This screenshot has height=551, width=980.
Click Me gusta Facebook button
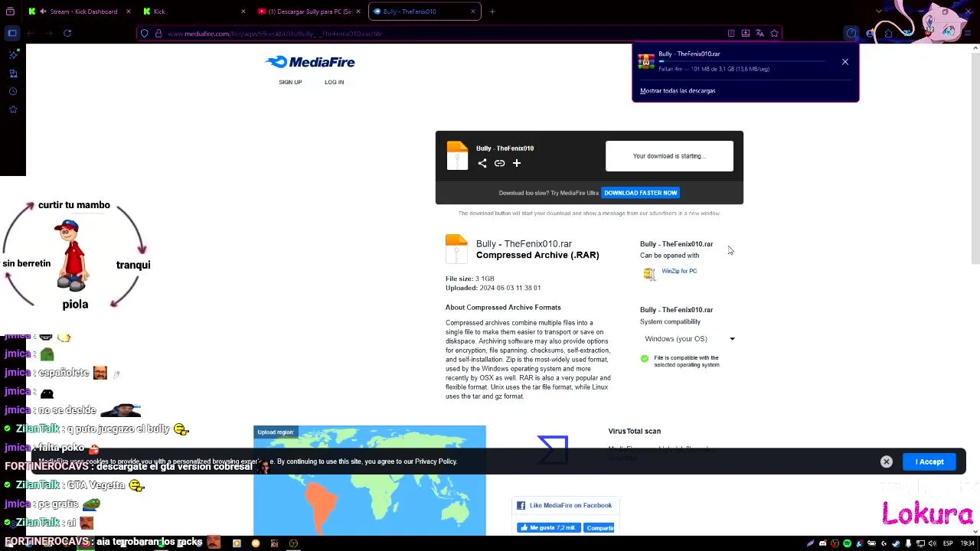(549, 527)
